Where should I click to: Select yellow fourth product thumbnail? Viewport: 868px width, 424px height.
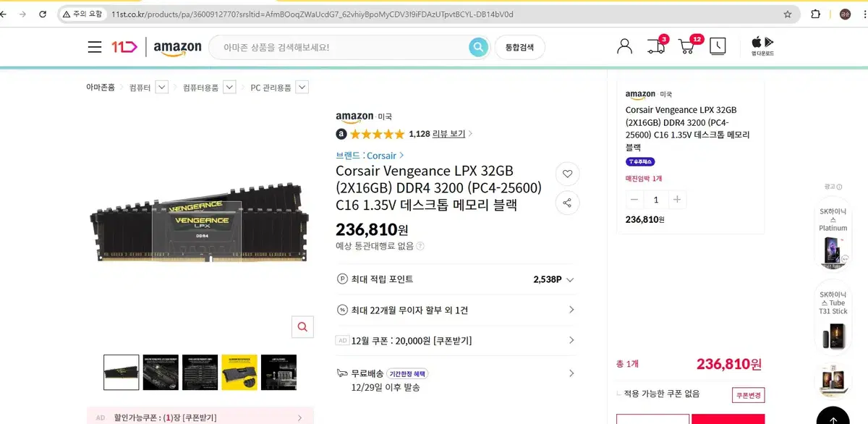click(239, 372)
